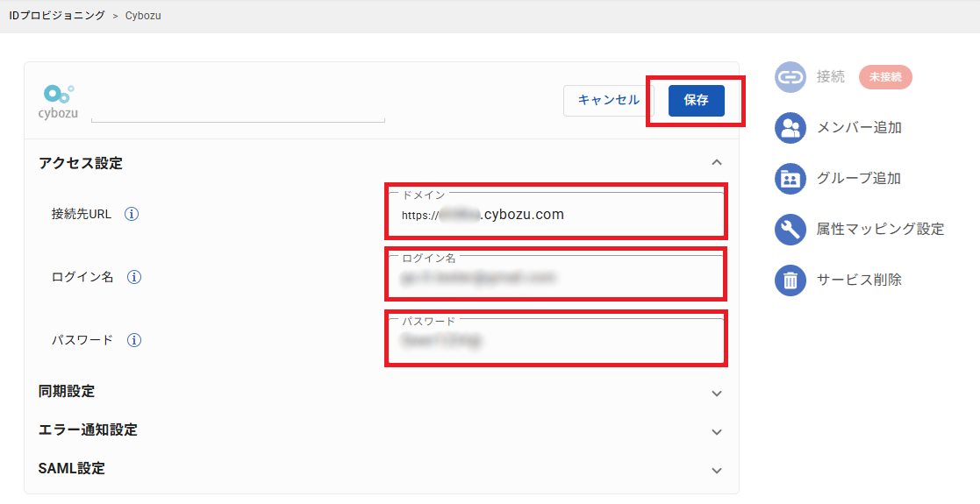Viewport: 980px width, 504px height.
Task: Click the Cybozu breadcrumb
Action: pos(143,16)
